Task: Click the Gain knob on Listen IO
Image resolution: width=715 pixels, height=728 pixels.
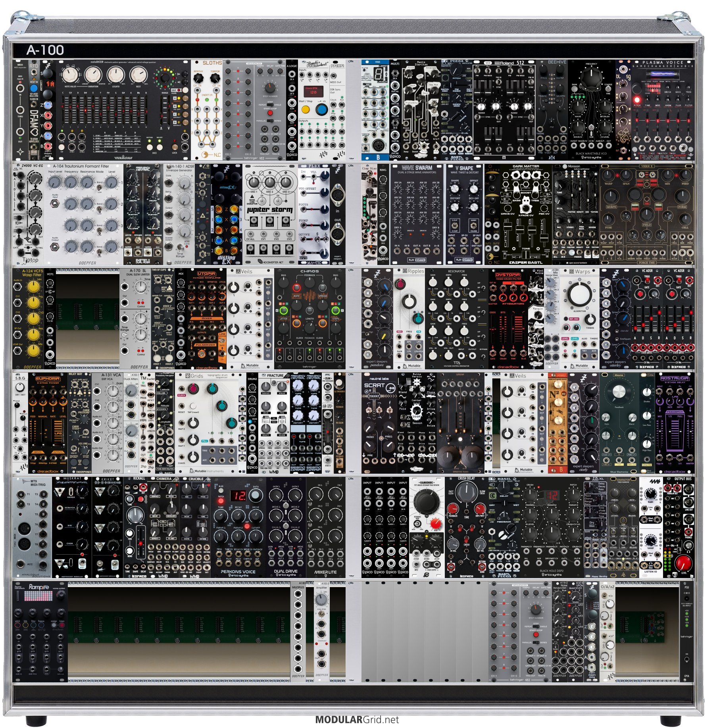Action: (x=651, y=493)
